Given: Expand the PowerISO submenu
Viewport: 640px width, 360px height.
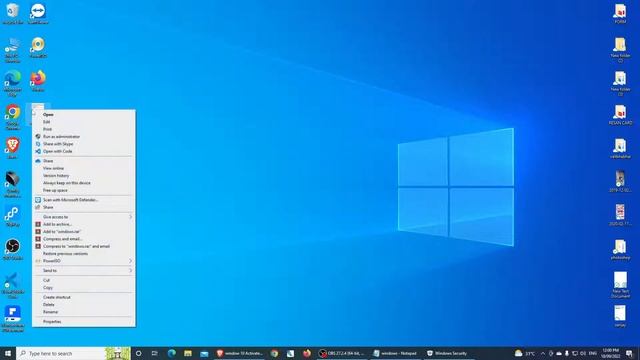Looking at the screenshot, I should tap(84, 261).
